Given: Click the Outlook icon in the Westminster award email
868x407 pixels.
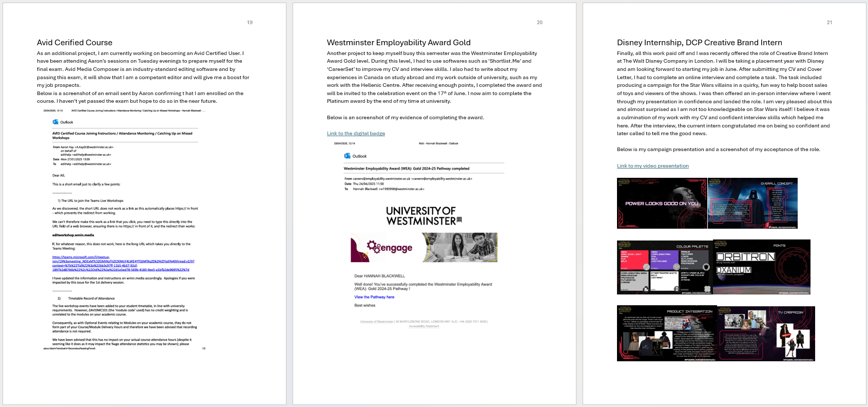Looking at the screenshot, I should click(x=347, y=156).
